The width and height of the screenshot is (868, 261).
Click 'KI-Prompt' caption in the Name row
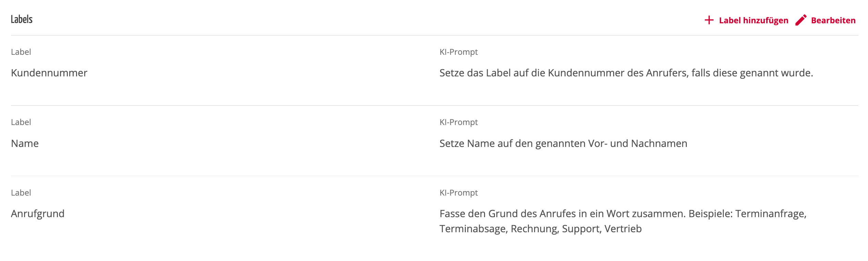[x=458, y=122]
